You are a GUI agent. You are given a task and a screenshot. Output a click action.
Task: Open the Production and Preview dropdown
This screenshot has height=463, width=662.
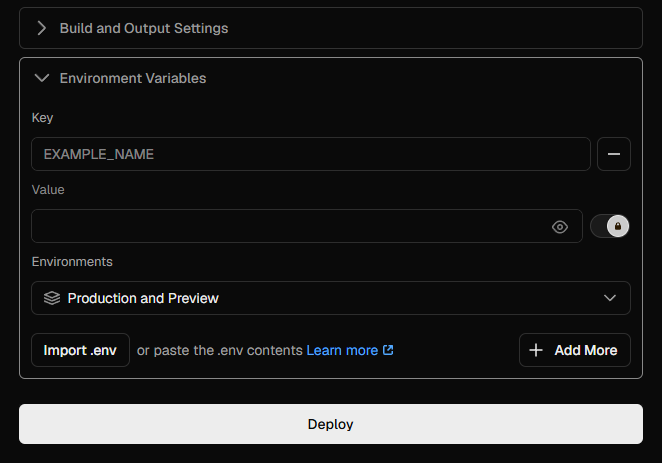pyautogui.click(x=331, y=298)
